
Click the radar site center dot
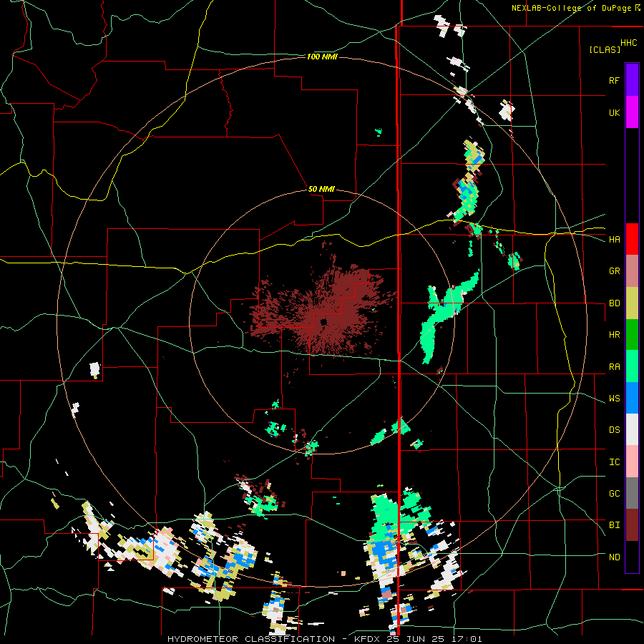[x=323, y=321]
